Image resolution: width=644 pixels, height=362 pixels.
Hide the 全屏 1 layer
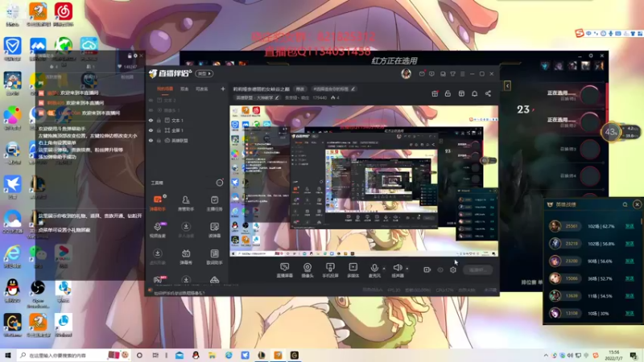coord(151,130)
